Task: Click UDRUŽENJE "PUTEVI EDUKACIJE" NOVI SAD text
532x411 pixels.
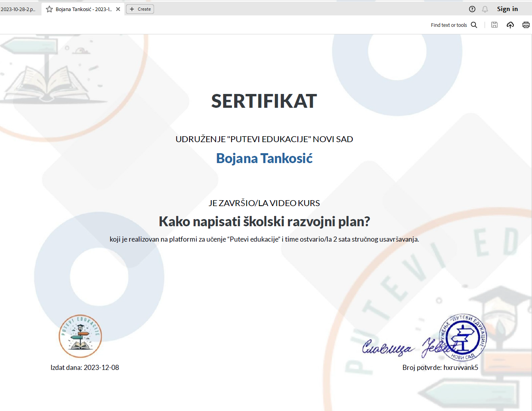Action: (x=264, y=139)
